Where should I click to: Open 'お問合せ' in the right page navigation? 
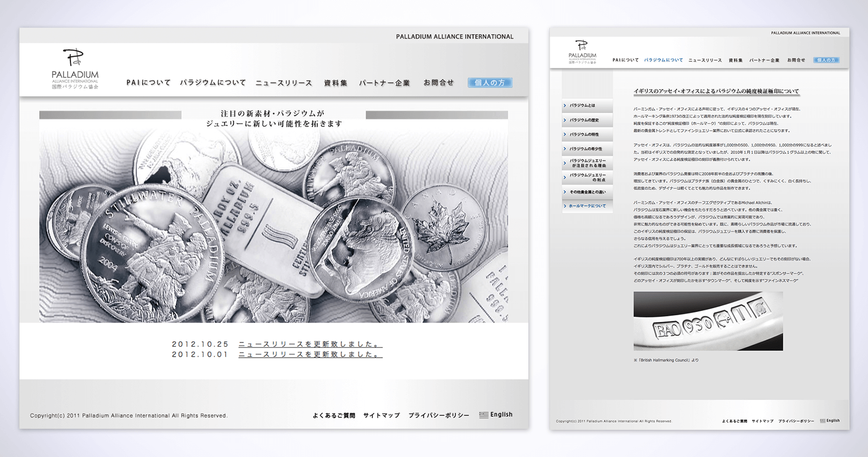[796, 60]
